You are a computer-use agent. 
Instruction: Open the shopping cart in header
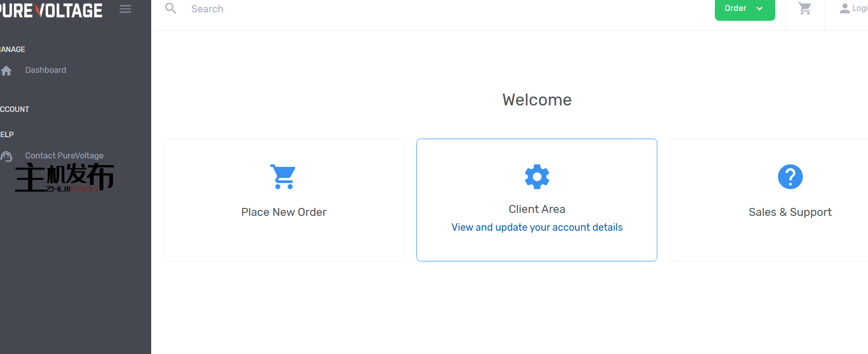805,8
